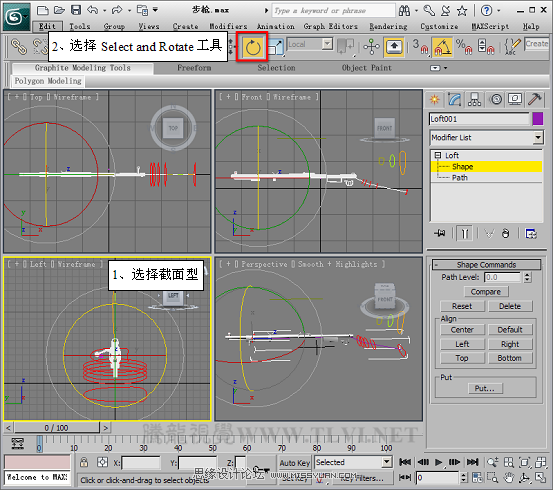Open the Display panel tab

point(515,100)
